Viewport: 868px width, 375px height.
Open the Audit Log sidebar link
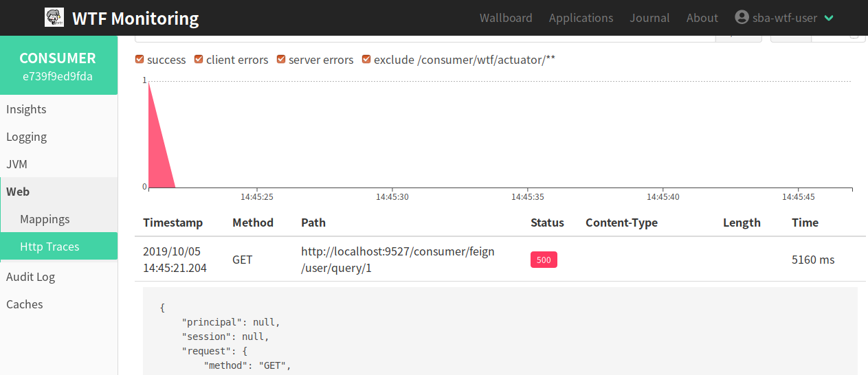coord(30,277)
